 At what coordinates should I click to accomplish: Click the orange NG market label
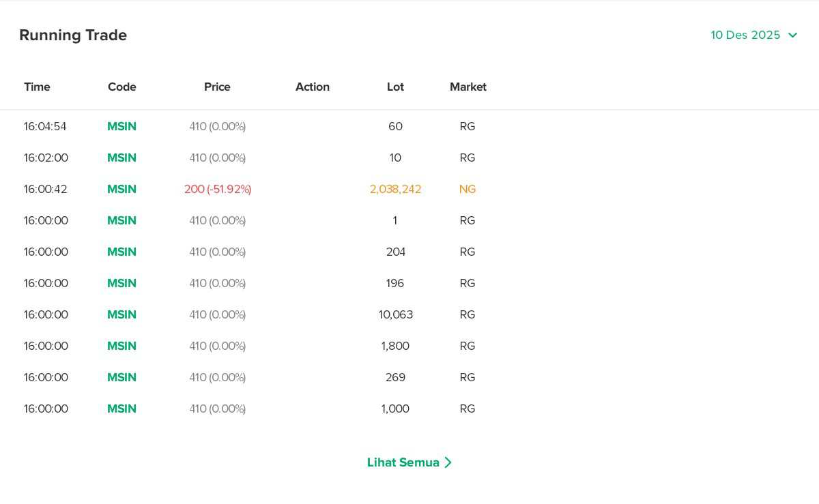tap(468, 190)
